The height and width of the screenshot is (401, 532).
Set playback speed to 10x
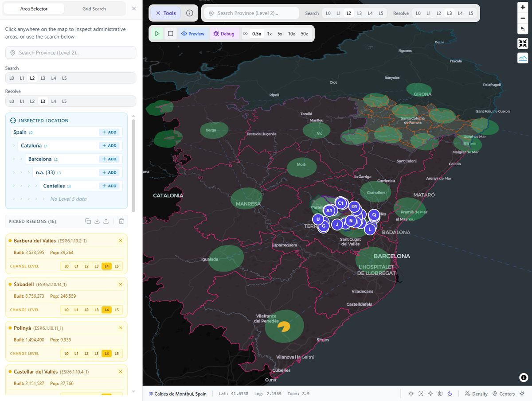tap(291, 34)
